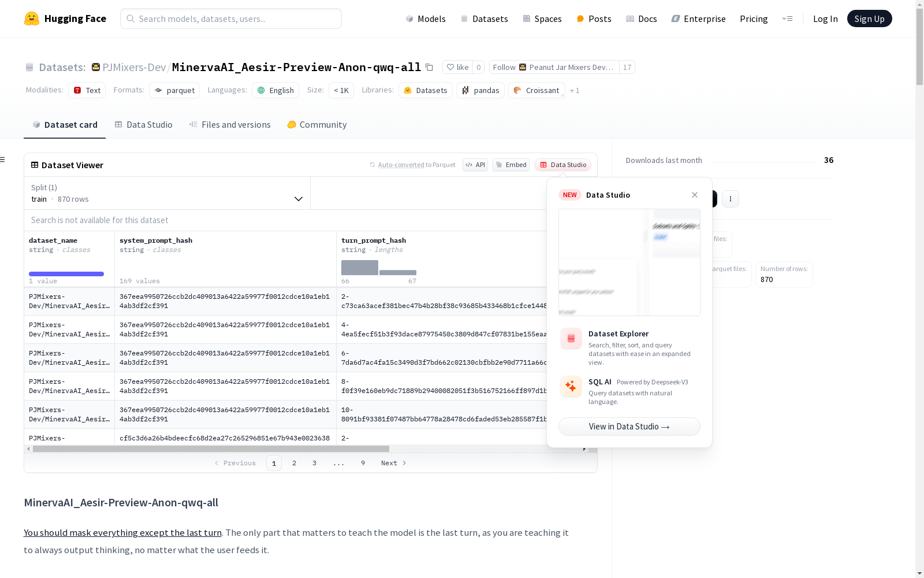Click the parquet format tag
This screenshot has width=924, height=578.
pos(174,90)
